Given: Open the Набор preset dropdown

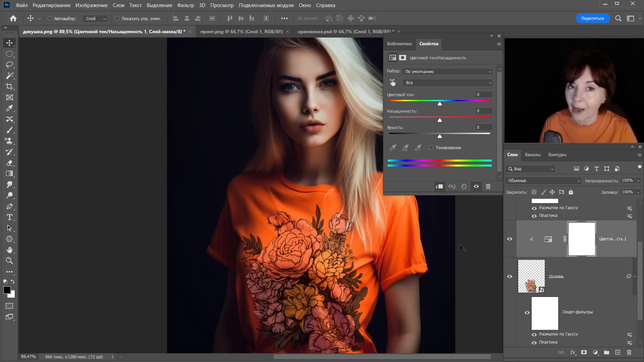Looking at the screenshot, I should click(x=448, y=71).
